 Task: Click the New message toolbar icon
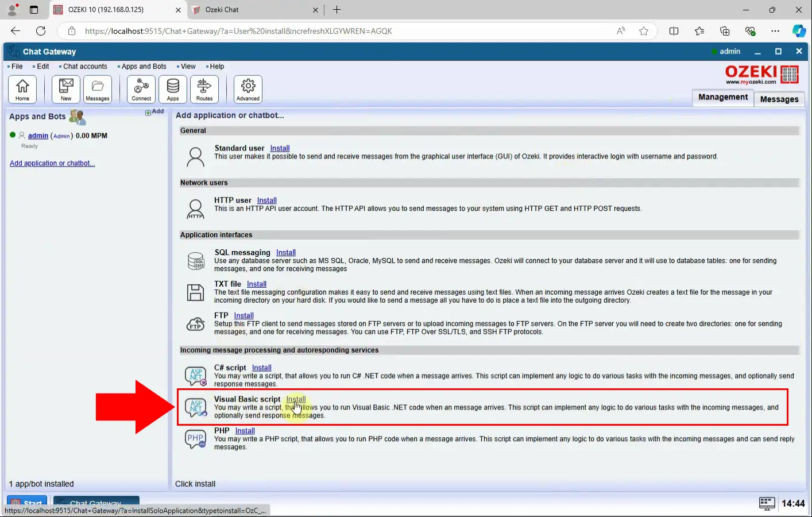(66, 89)
